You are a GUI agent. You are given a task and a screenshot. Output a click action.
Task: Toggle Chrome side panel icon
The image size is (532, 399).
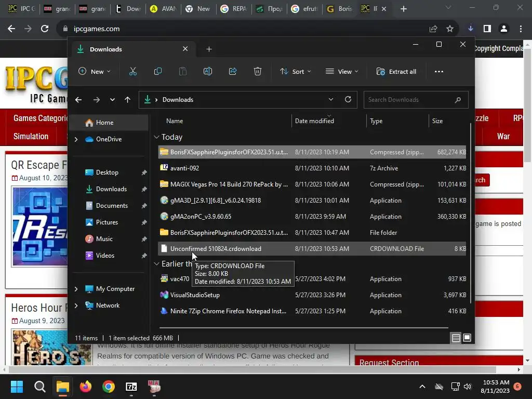pos(487,29)
